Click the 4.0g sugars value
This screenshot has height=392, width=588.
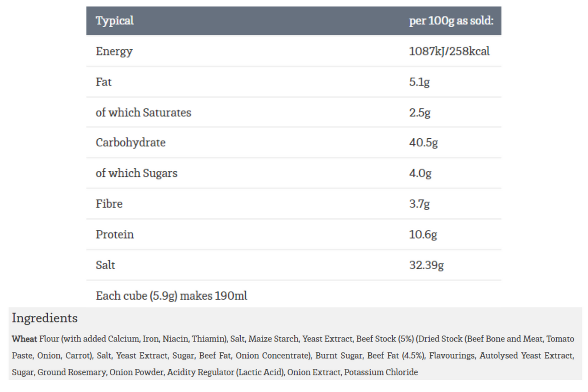pyautogui.click(x=420, y=173)
